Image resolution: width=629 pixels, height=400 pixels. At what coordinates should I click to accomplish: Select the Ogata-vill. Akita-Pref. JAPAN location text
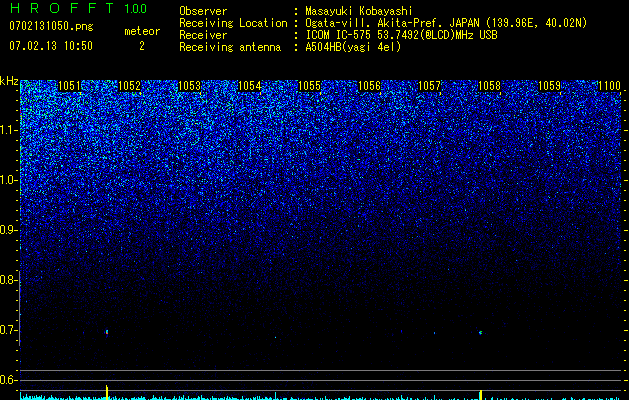[446, 23]
